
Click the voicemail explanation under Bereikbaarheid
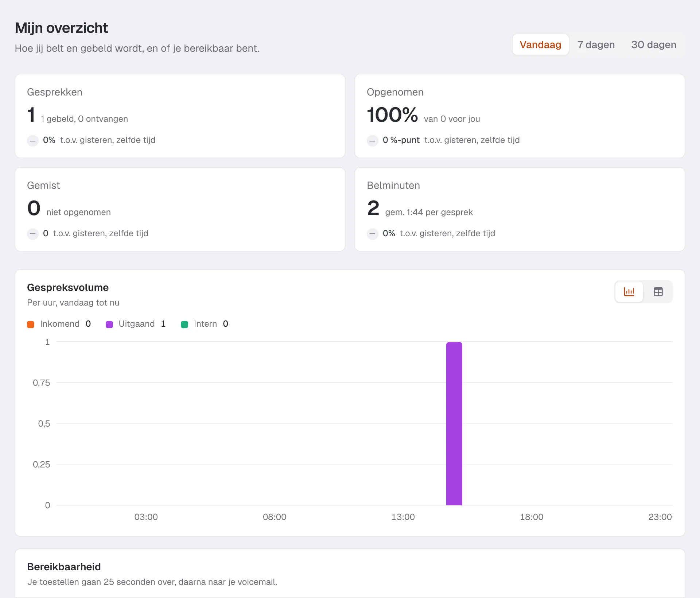[152, 582]
